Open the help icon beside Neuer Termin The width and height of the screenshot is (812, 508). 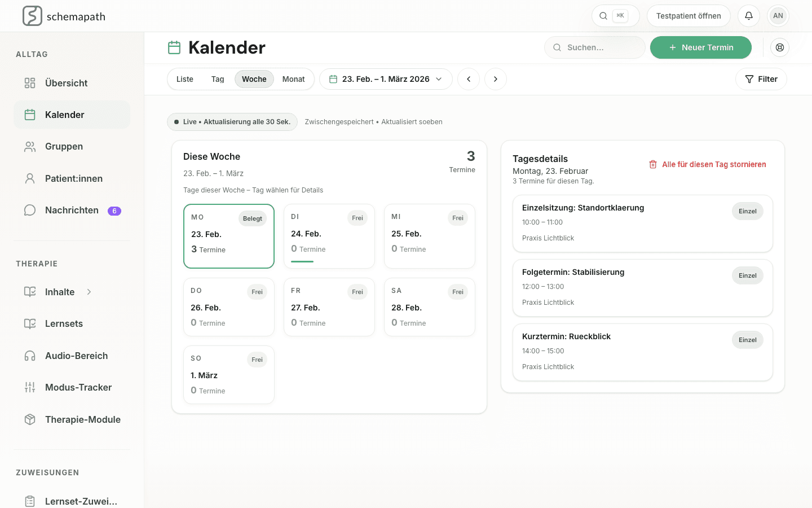(x=780, y=47)
